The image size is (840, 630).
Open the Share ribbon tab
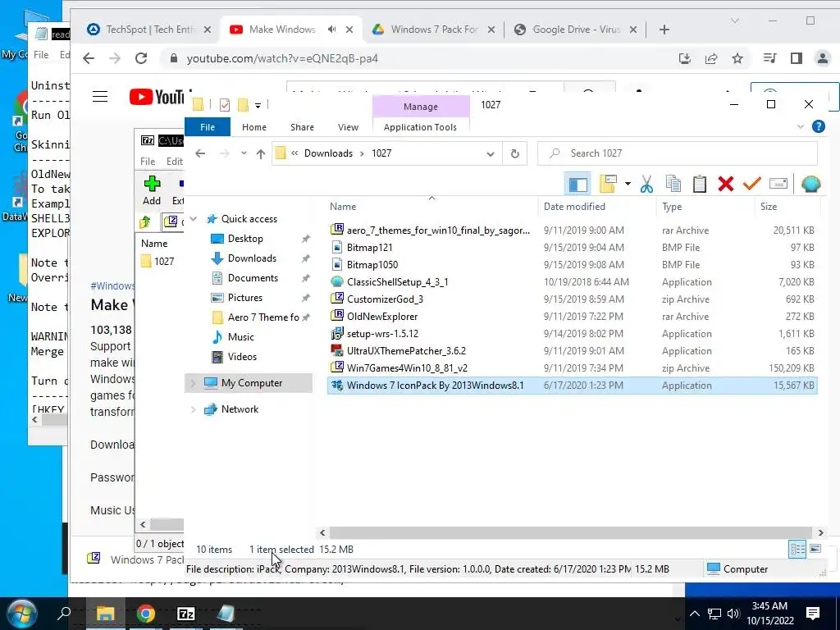coord(302,127)
